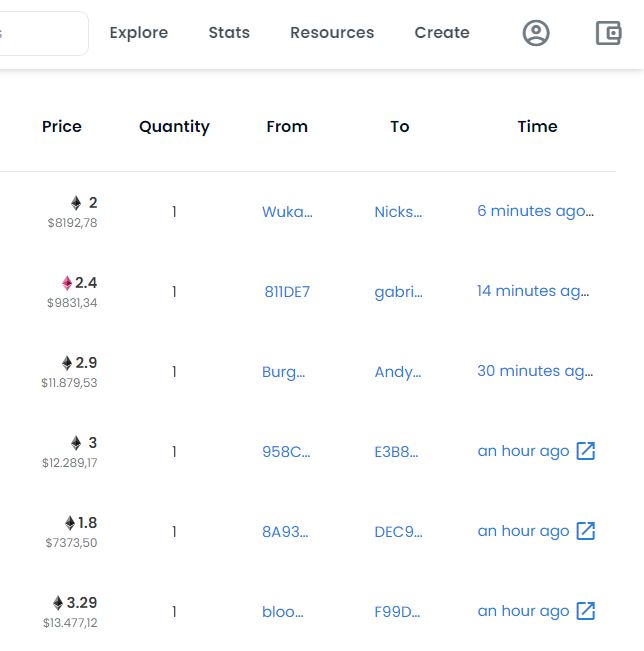Screen dimensions: 644x651
Task: Click the Ethereum icon beside price 2.9
Action: click(67, 363)
